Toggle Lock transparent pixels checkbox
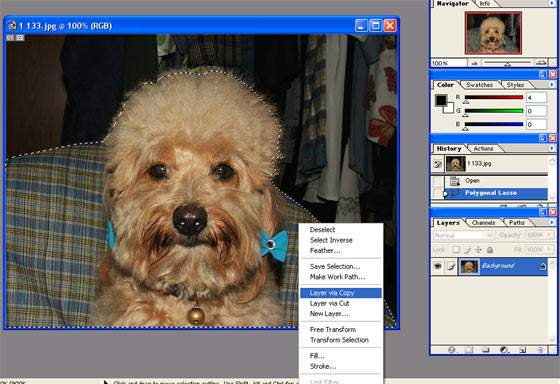Image resolution: width=560 pixels, height=384 pixels. pyautogui.click(x=456, y=250)
